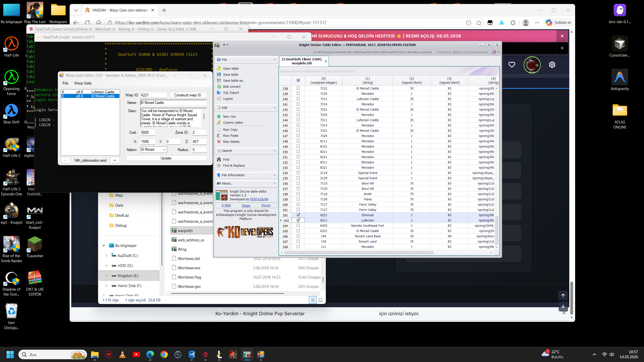
Task: Click Save table icon in sidebar
Action: pyautogui.click(x=219, y=74)
